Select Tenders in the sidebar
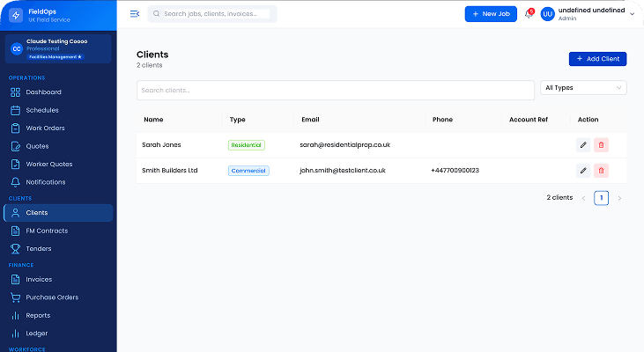 [x=58, y=249]
